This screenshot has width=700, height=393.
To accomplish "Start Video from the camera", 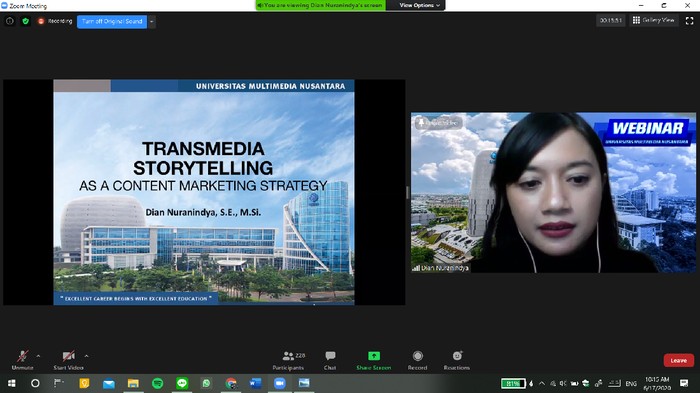I will click(x=68, y=360).
